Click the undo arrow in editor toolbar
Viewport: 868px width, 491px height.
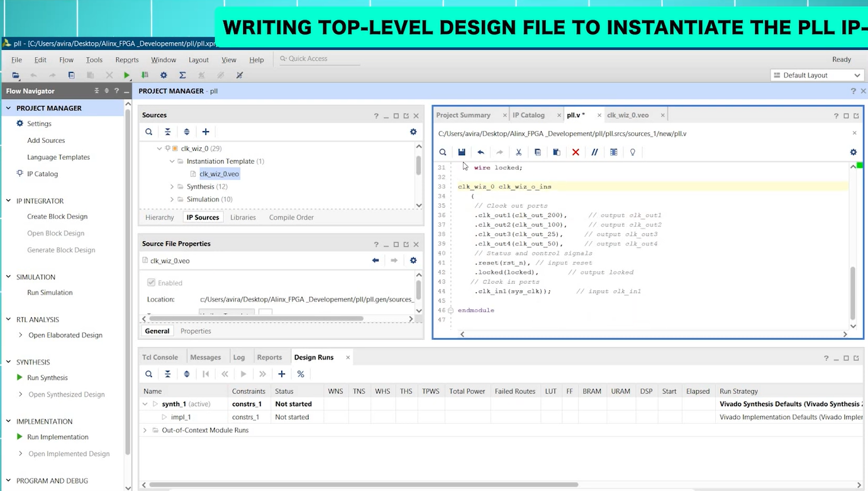coord(481,152)
